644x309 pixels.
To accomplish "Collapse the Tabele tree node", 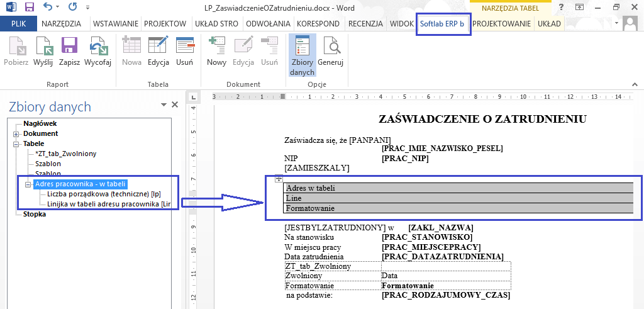I will 16,144.
